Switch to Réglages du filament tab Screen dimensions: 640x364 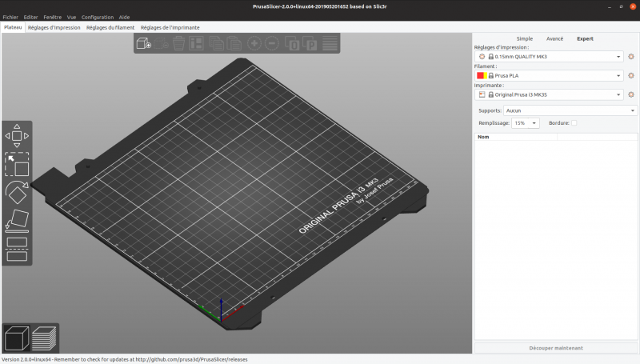point(110,27)
